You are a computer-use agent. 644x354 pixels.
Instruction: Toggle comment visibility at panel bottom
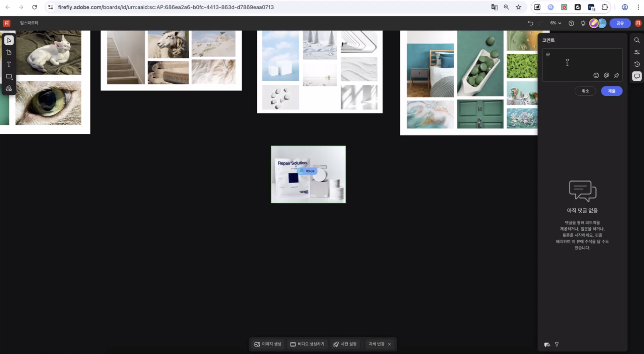pos(547,345)
